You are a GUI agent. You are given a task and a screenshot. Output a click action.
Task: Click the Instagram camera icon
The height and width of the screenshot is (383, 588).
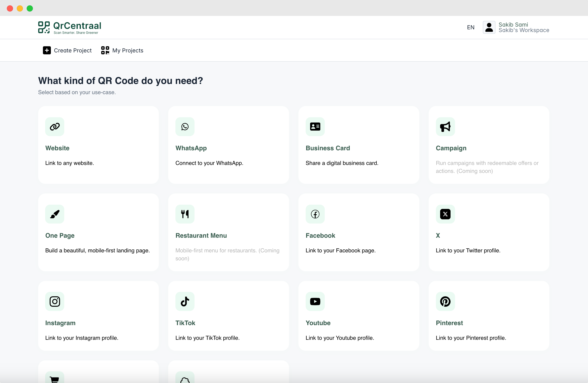pyautogui.click(x=55, y=302)
